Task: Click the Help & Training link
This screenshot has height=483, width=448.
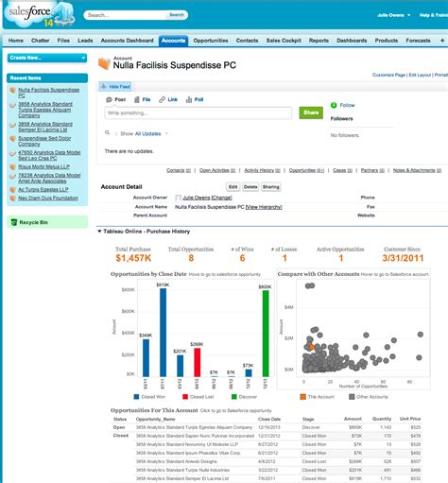Action: coord(434,15)
